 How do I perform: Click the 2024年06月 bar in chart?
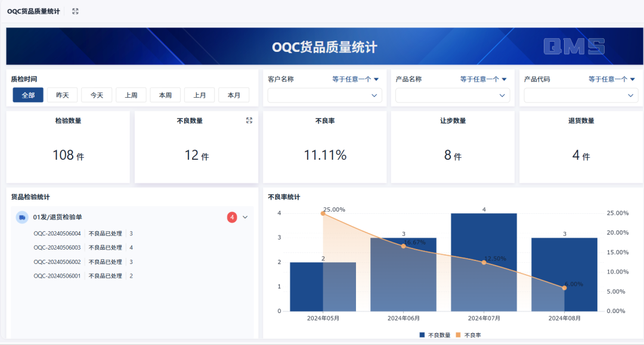pyautogui.click(x=403, y=275)
